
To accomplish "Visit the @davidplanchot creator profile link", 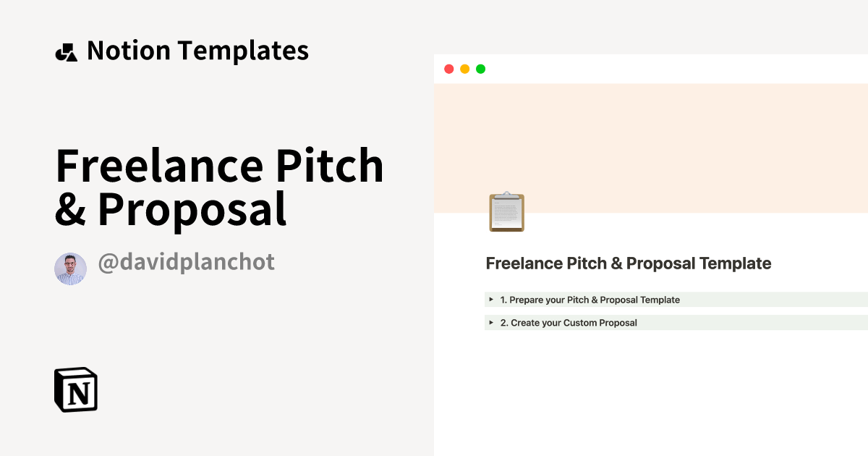I will tap(186, 262).
